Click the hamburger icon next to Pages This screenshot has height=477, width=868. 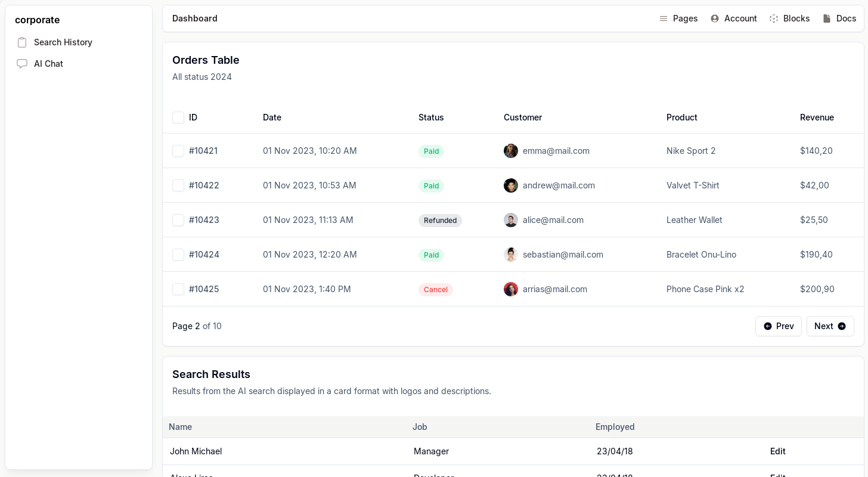click(663, 18)
